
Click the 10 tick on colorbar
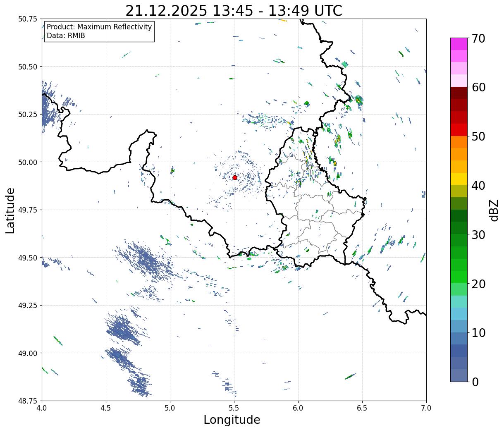click(478, 332)
